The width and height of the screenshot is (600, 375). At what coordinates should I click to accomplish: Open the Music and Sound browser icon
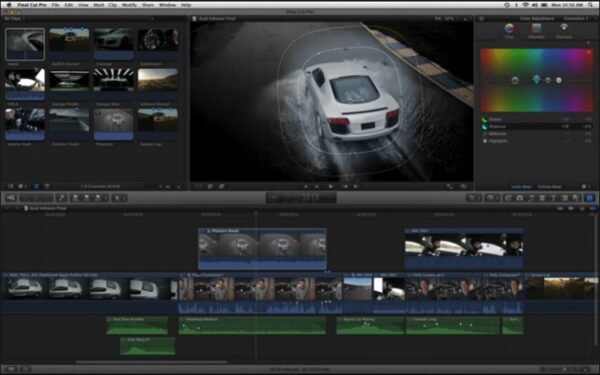coord(531,198)
